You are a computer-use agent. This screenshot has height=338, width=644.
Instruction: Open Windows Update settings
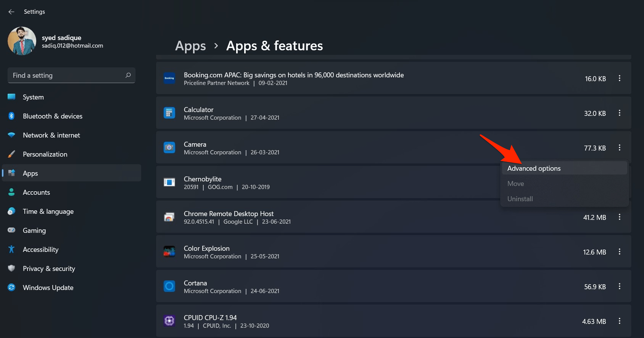coord(71,288)
